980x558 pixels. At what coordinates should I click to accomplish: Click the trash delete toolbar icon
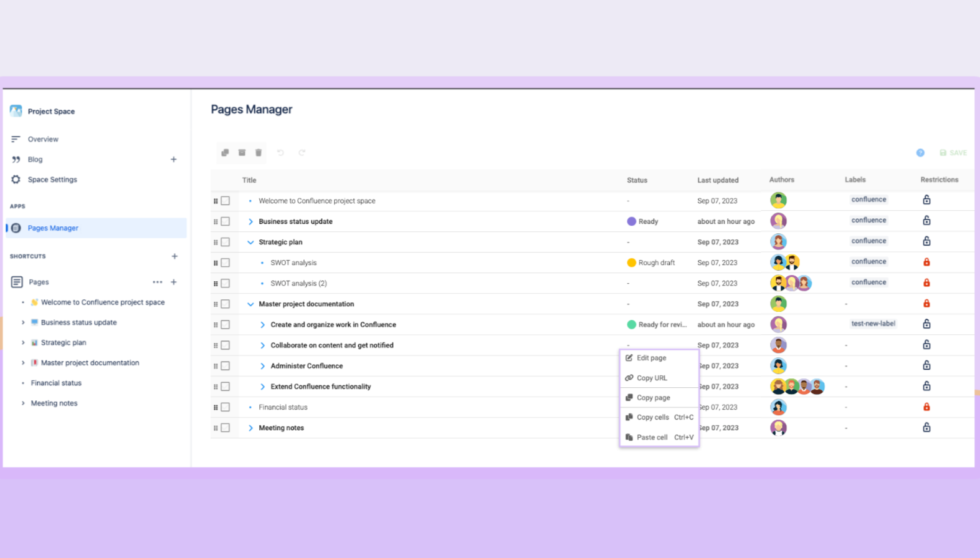tap(259, 153)
